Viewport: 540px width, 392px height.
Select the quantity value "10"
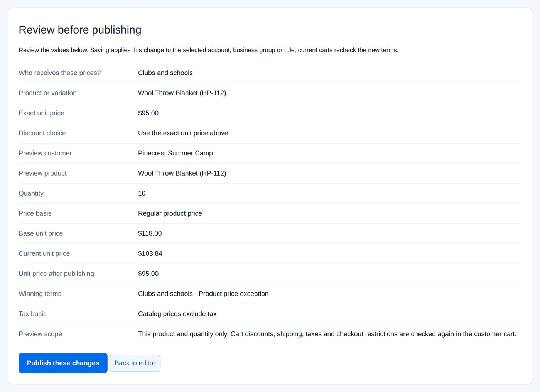142,193
